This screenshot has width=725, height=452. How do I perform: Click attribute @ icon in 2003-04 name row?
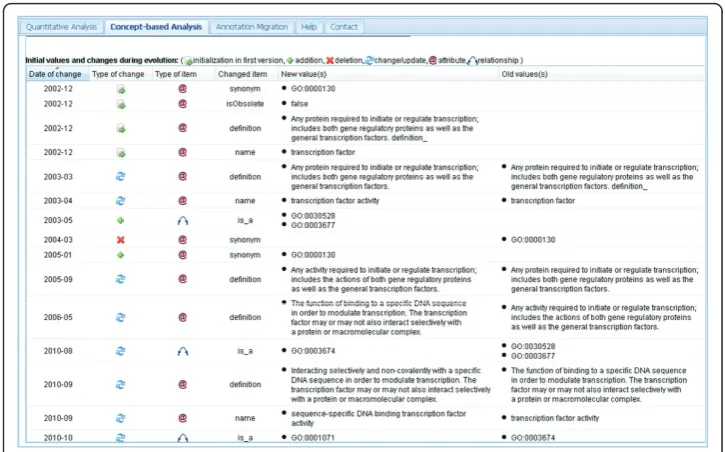click(183, 201)
